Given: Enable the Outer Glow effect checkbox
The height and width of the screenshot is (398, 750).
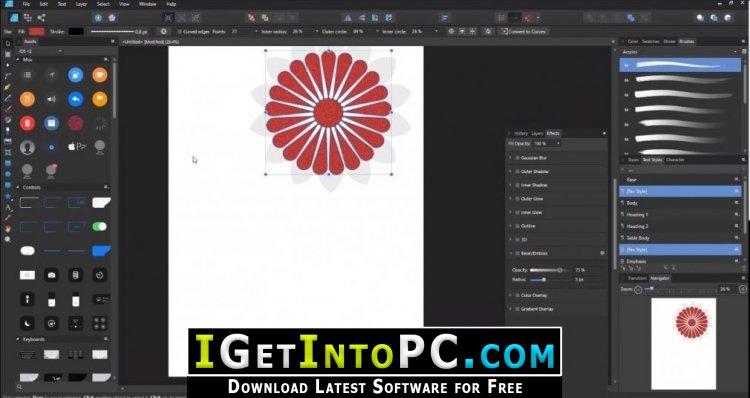Looking at the screenshot, I should (518, 199).
